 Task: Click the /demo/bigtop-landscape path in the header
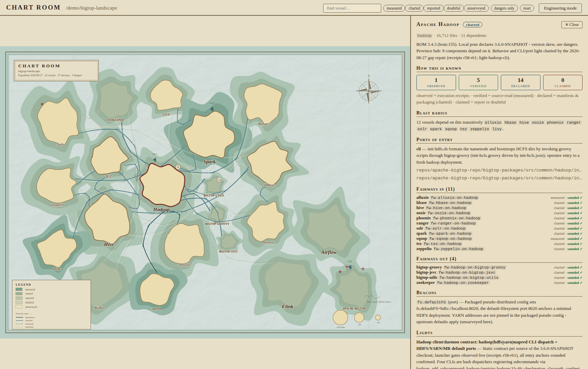[91, 8]
